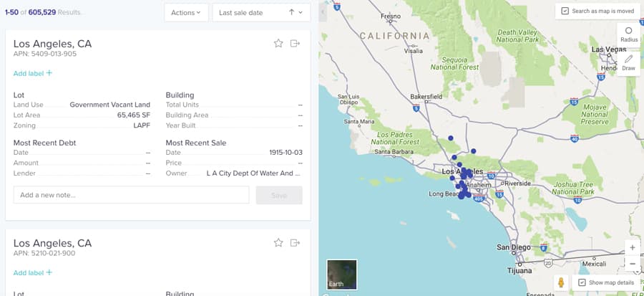The height and width of the screenshot is (296, 644).
Task: Toggle 'Search as map is moved' checkbox
Action: click(x=565, y=11)
